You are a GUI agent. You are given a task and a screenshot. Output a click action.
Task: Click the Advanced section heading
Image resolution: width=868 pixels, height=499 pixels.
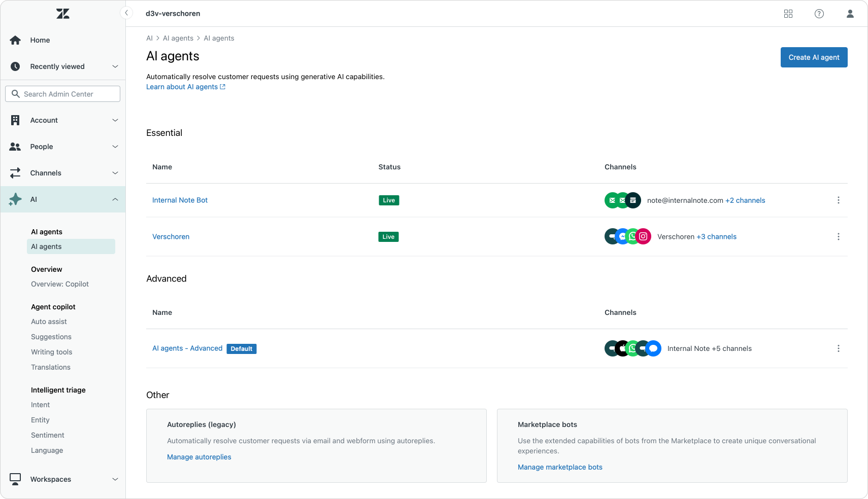click(166, 278)
